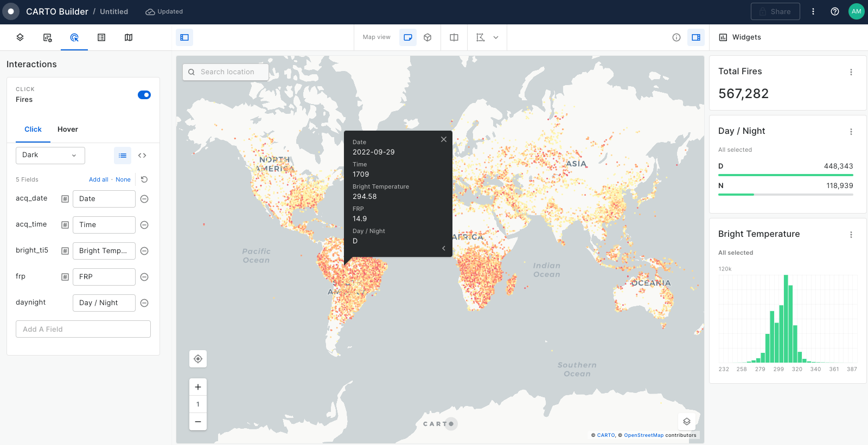Toggle the left panel visibility

point(184,37)
